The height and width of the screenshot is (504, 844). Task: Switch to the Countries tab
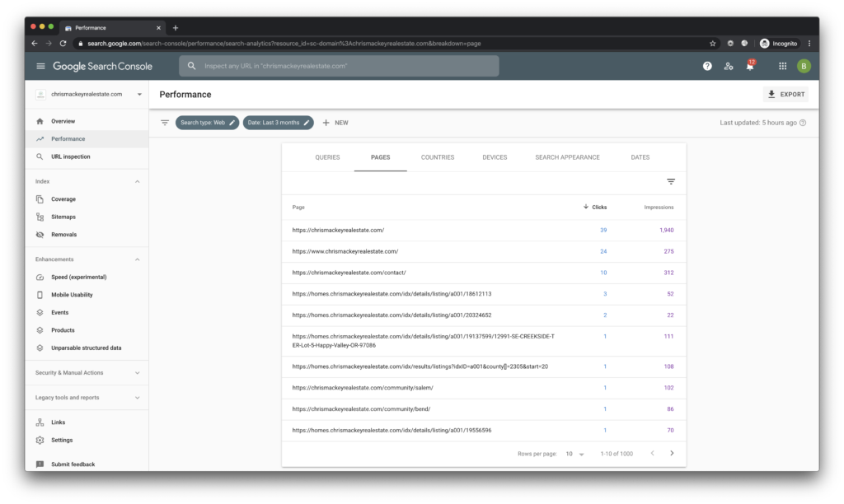pyautogui.click(x=438, y=157)
